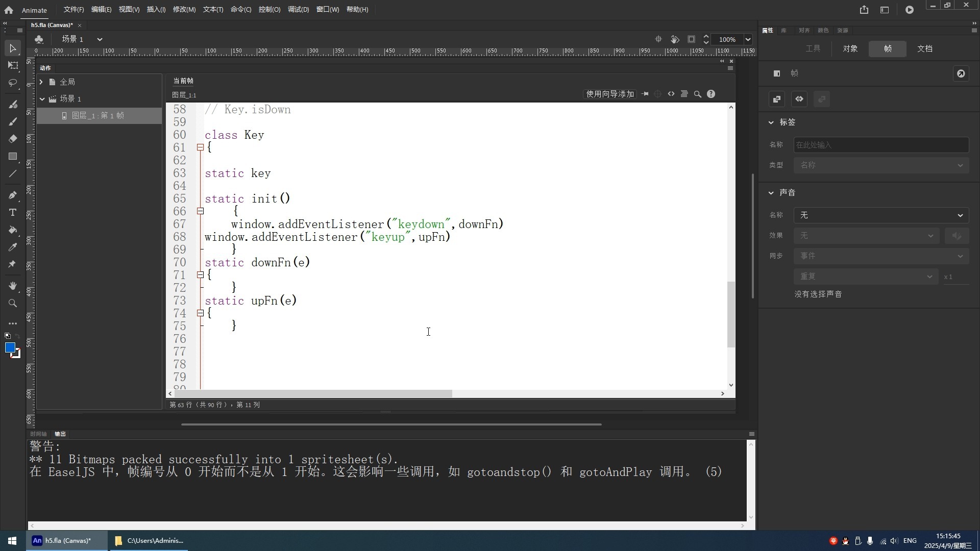Open the 窗口(W) menu
The image size is (980, 551).
click(327, 9)
